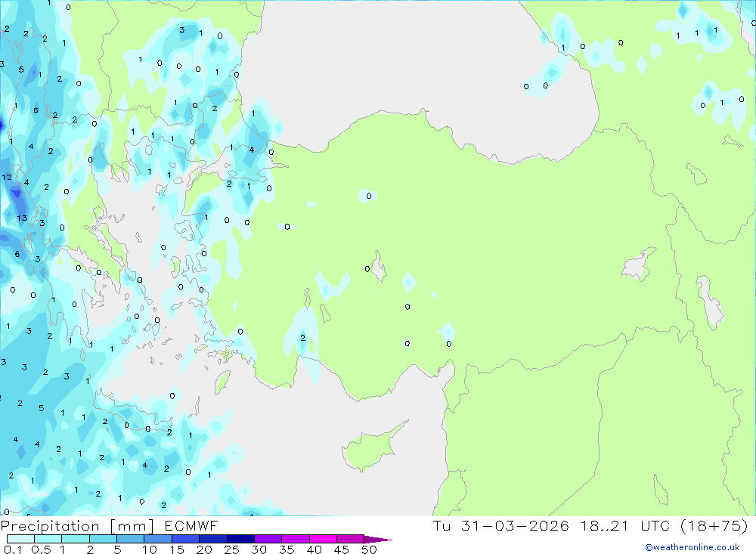Select the magenta swatch between 40 and 45
Viewport: 756px width, 554px height.
(323, 539)
